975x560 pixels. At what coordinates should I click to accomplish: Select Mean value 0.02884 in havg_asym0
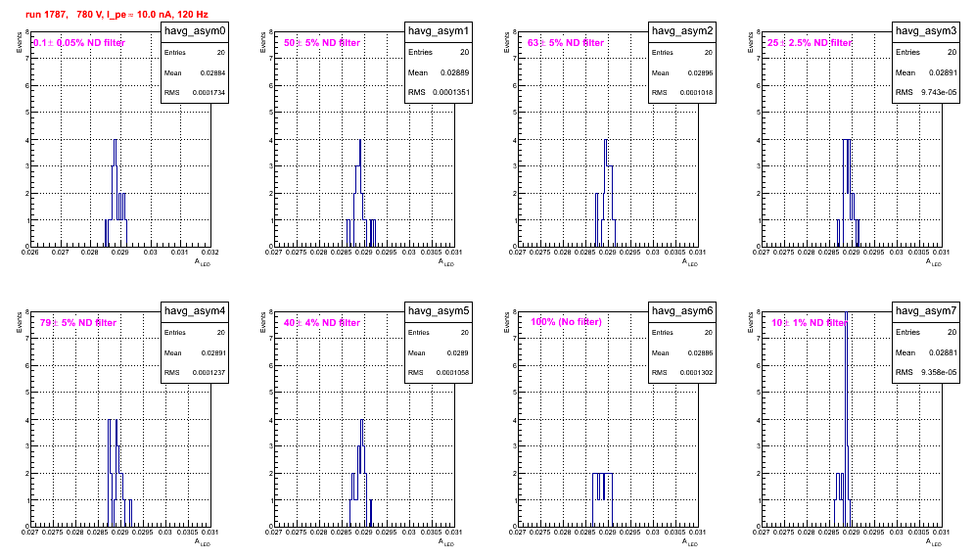tap(212, 72)
